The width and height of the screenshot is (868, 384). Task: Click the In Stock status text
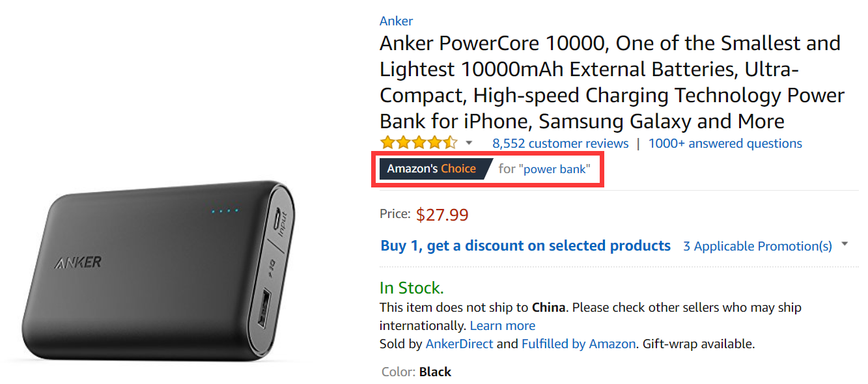point(412,288)
